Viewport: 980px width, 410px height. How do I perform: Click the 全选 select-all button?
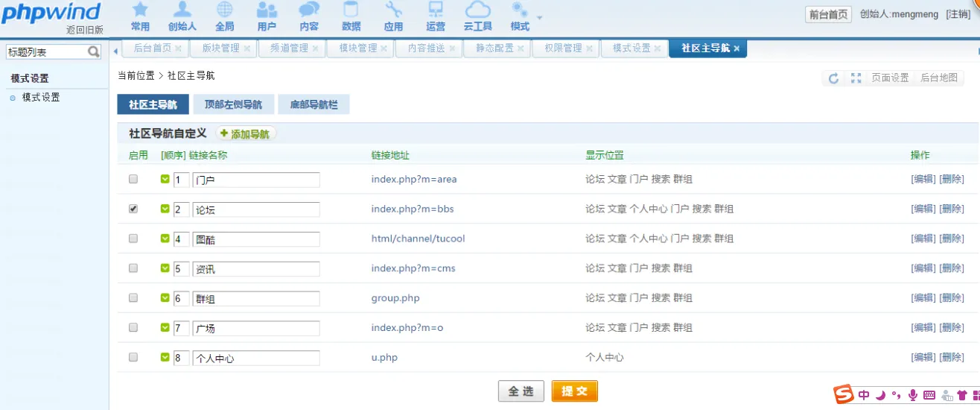(x=521, y=391)
